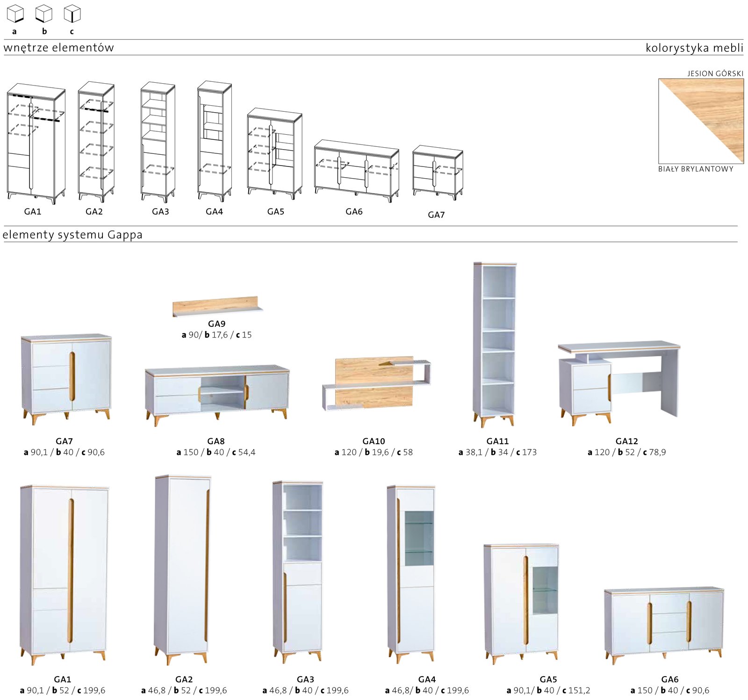This screenshot has width=748, height=700.
Task: Open the GA11 tall open bookcase photo
Action: coord(495,345)
